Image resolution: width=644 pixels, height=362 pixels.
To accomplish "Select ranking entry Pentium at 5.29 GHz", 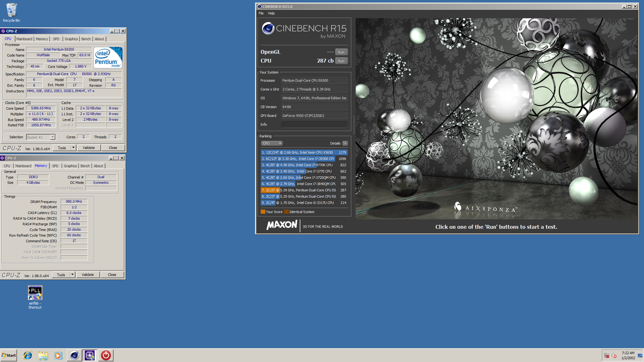I will pos(304,196).
